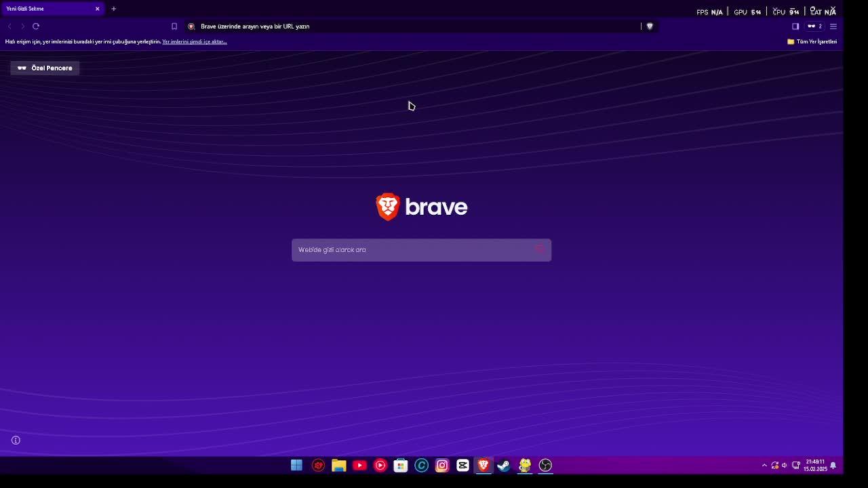The image size is (868, 488).
Task: Click the bookmark icon beside the address bar
Action: pyautogui.click(x=174, y=26)
